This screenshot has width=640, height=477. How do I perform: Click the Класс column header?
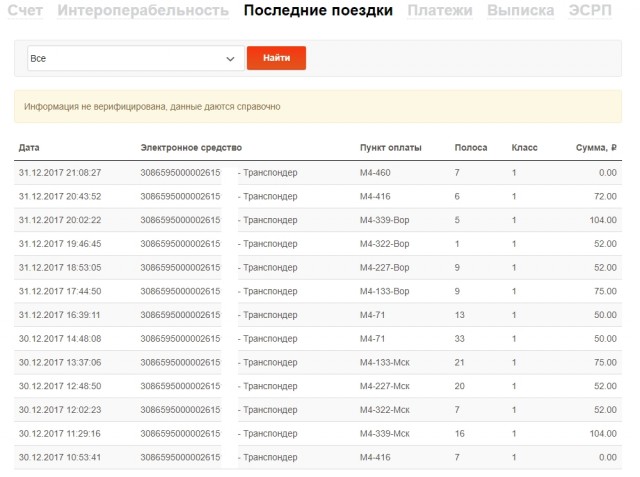(x=524, y=148)
